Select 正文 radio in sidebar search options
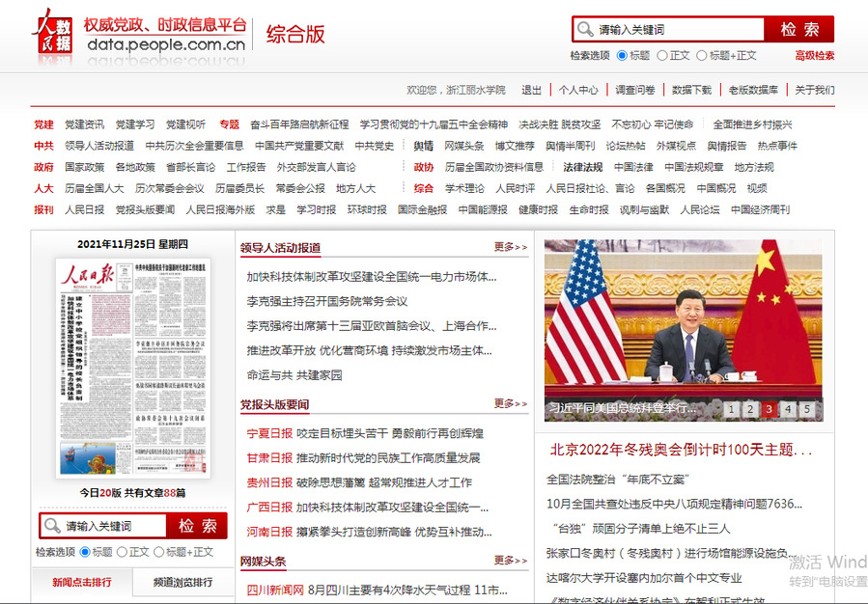Image resolution: width=868 pixels, height=604 pixels. point(122,552)
